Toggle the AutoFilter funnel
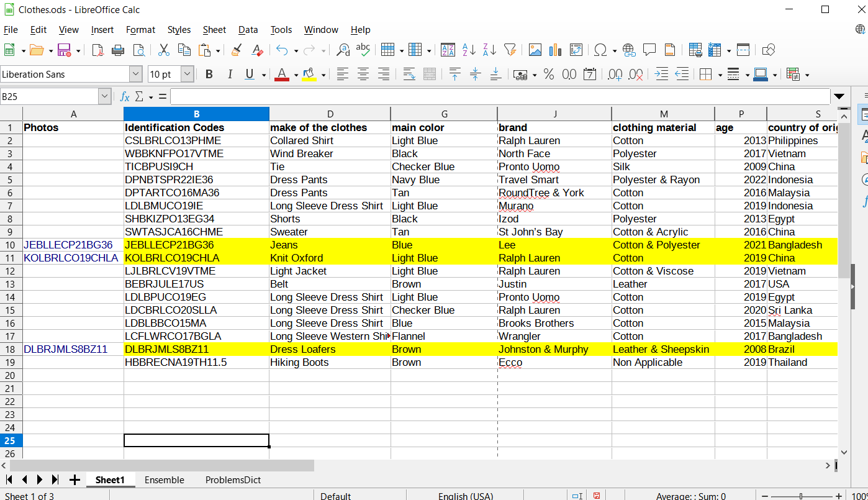 click(x=510, y=50)
